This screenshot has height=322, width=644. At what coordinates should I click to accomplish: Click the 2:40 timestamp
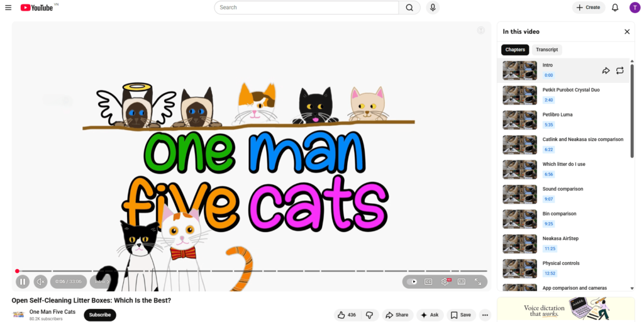tap(548, 100)
